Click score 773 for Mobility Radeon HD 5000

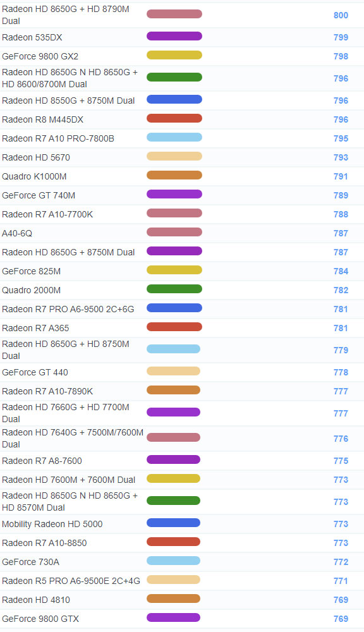(x=341, y=524)
